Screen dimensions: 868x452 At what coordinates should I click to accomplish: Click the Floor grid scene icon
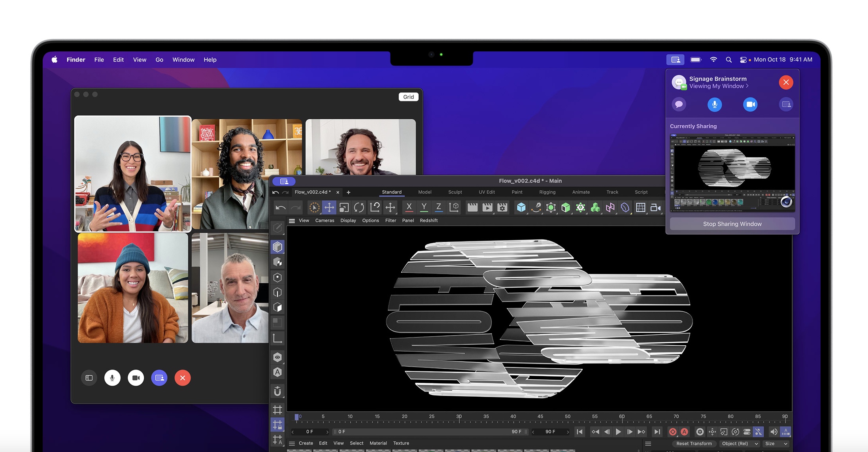[641, 207]
